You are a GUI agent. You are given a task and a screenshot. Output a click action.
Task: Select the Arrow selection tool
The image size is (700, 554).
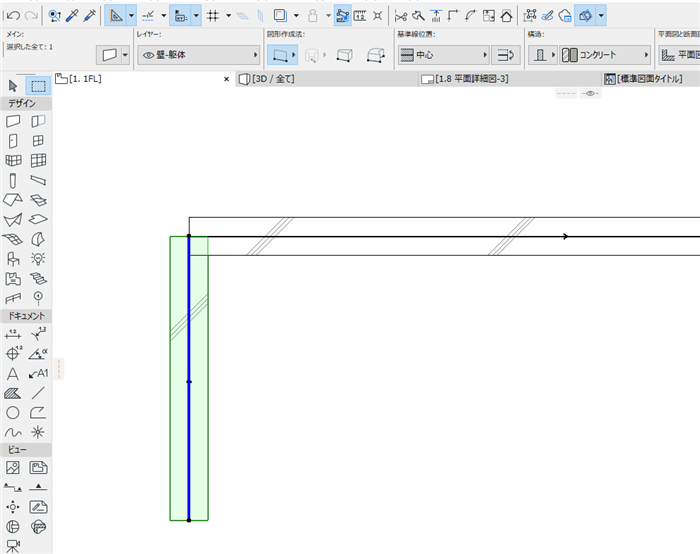(13, 86)
